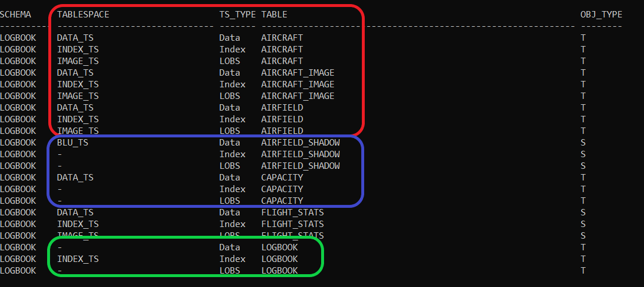
Task: Click LOGBOOK table name in its LOBS row
Action: (279, 271)
